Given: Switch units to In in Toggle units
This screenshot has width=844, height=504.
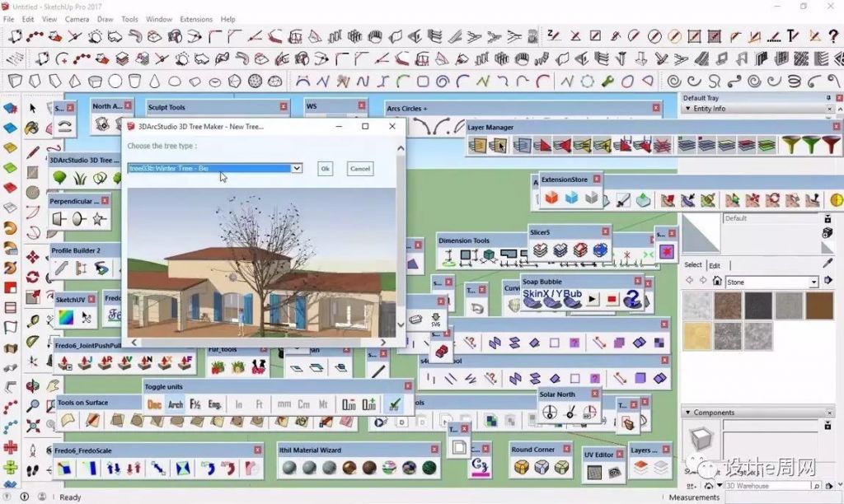Looking at the screenshot, I should 238,404.
